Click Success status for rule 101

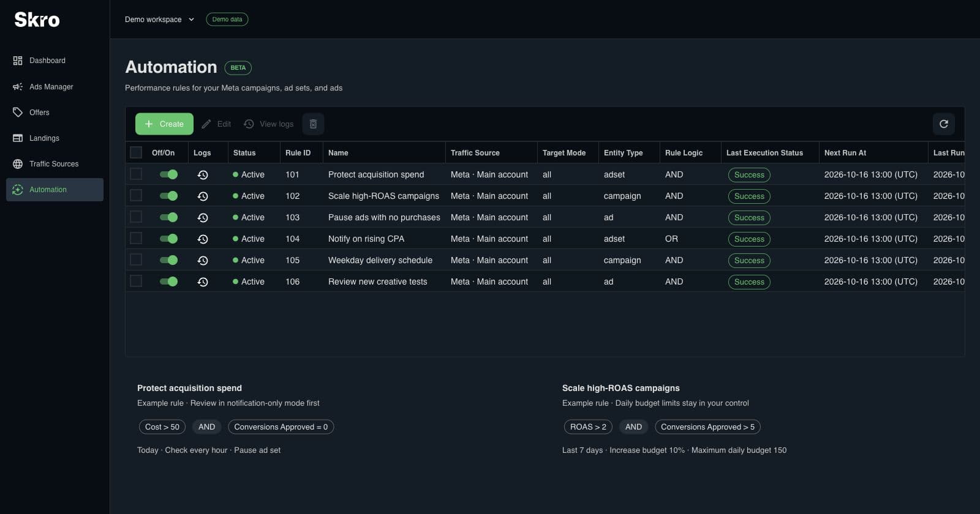(749, 175)
